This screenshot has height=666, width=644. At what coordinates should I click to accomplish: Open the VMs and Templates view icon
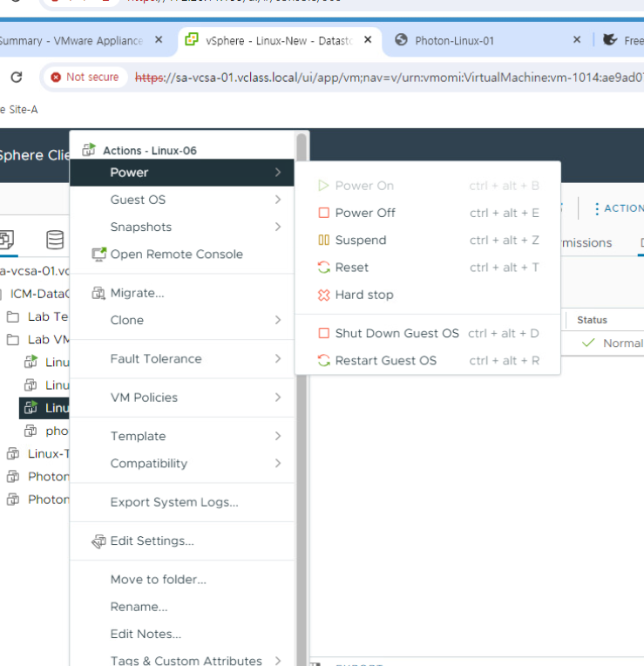[7, 240]
